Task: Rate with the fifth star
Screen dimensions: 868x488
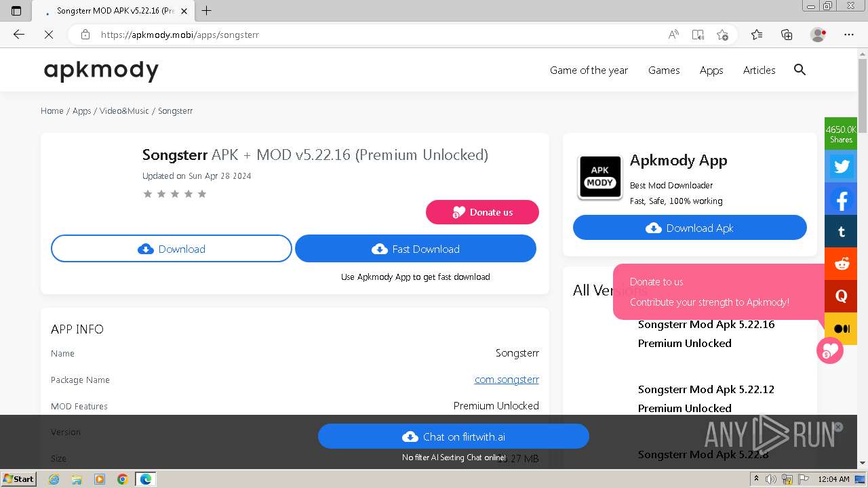Action: click(202, 194)
